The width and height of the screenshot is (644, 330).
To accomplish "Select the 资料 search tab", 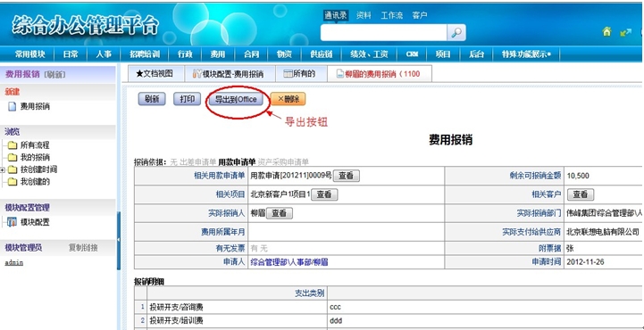I will (364, 15).
